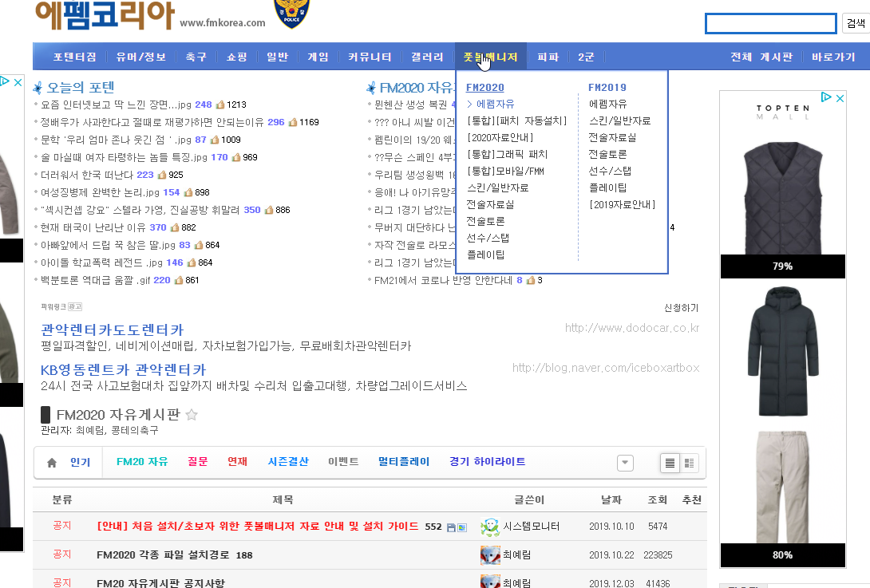Open 유머/정보 menu item
The height and width of the screenshot is (588, 870).
tap(141, 57)
